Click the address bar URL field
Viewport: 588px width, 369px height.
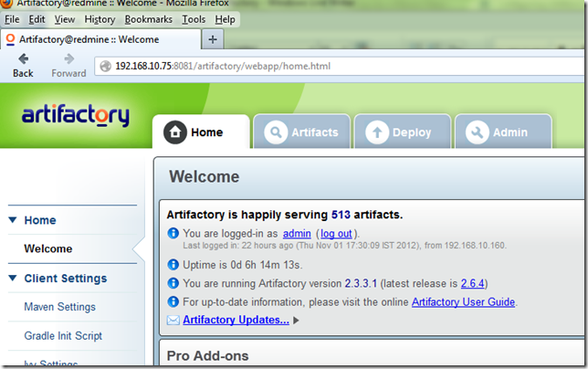coord(341,67)
